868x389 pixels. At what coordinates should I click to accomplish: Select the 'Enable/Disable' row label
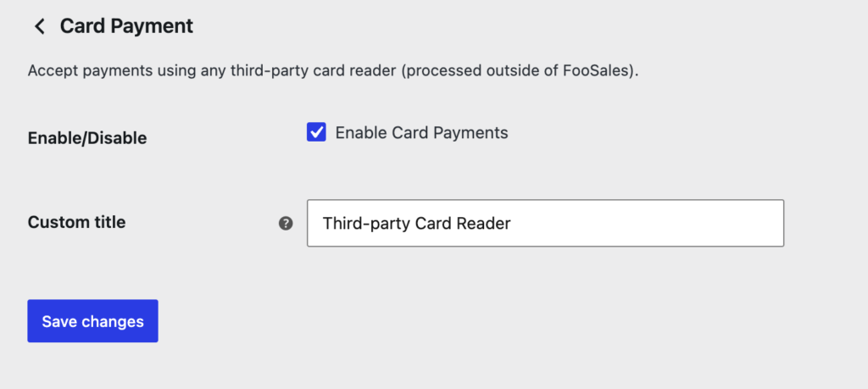click(x=87, y=138)
